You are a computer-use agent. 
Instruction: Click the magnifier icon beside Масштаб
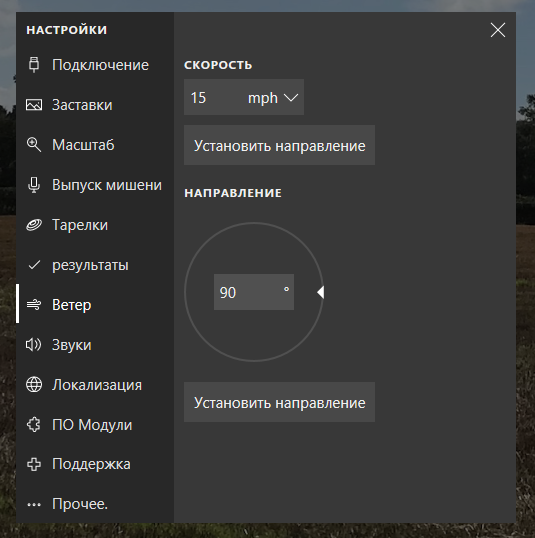(x=34, y=145)
